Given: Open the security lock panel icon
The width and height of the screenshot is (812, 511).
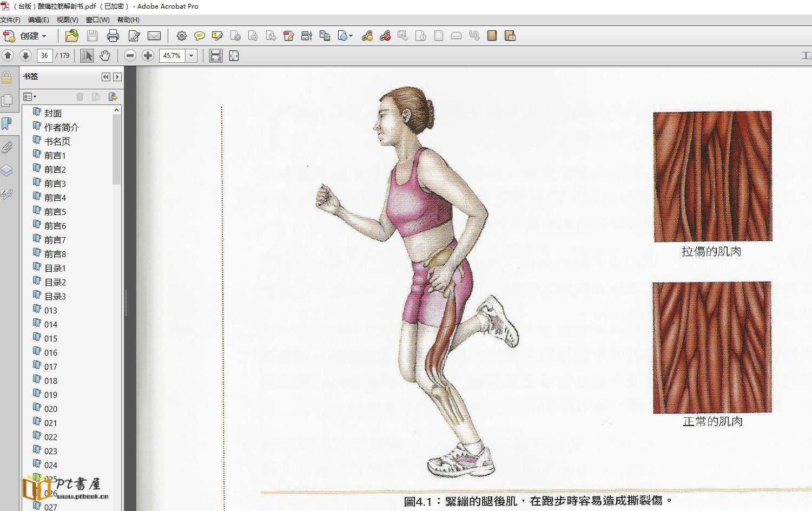Looking at the screenshot, I should pyautogui.click(x=7, y=77).
